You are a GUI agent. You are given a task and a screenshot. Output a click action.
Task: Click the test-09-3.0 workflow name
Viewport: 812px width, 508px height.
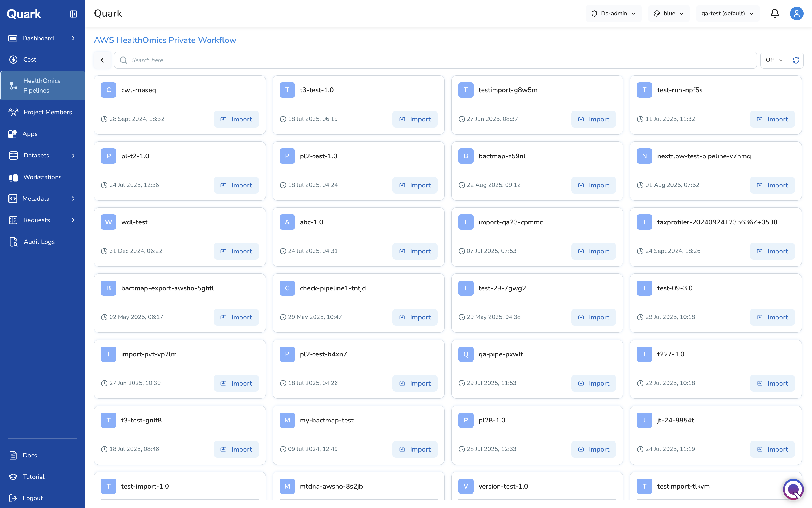coord(674,288)
